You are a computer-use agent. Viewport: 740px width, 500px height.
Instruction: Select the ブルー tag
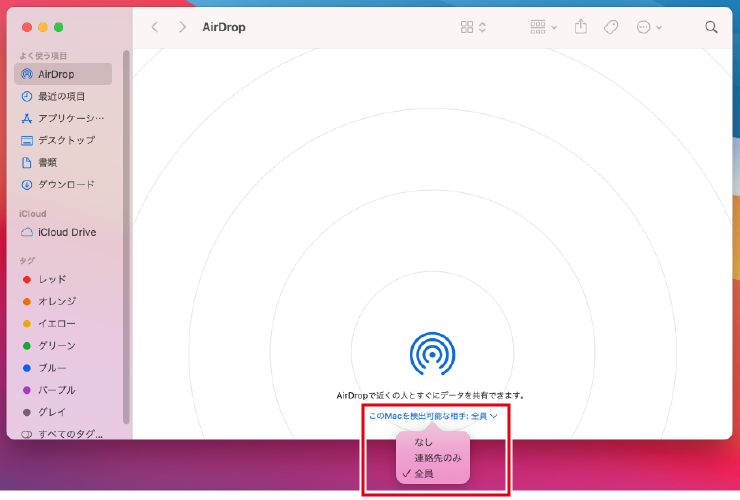(x=63, y=368)
